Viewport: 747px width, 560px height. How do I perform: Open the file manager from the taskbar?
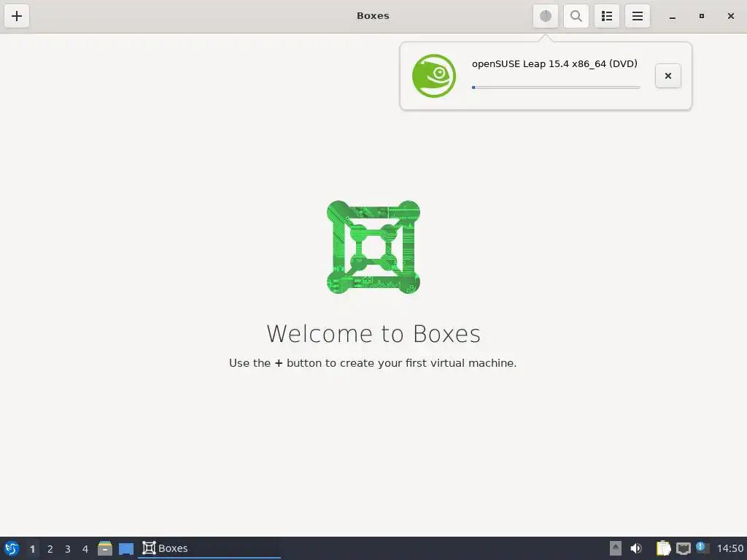point(105,548)
